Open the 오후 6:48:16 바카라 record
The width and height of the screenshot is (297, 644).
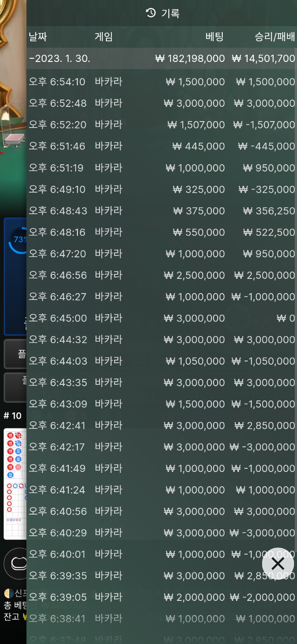coord(161,232)
